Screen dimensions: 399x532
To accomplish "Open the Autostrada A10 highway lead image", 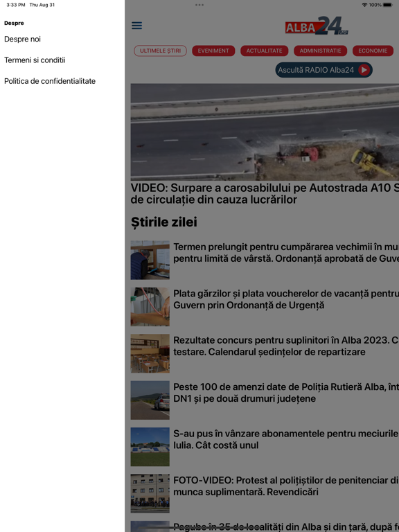I will (265, 132).
